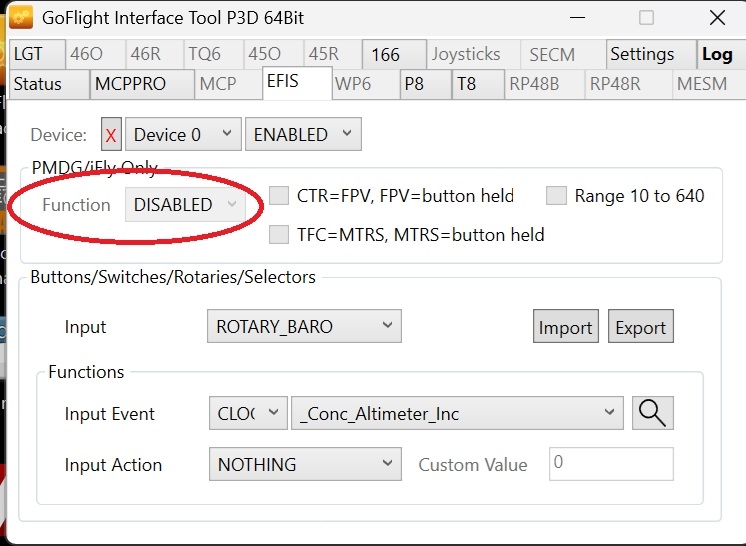746x546 pixels.
Task: Select the 46R tab
Action: tap(155, 54)
